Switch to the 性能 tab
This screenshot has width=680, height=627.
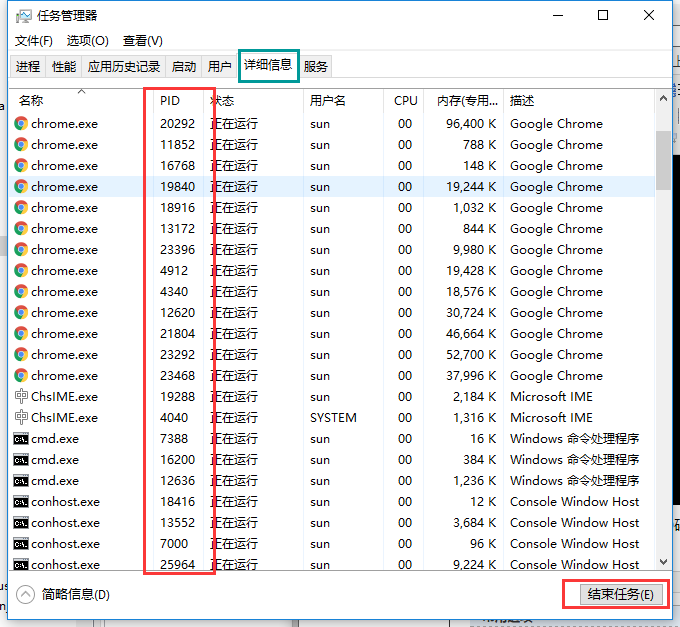(64, 66)
